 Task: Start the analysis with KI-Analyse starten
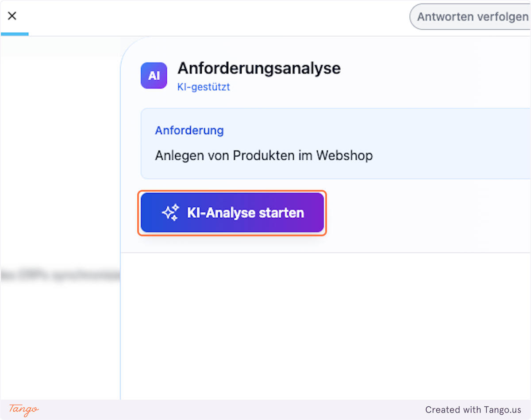click(232, 213)
